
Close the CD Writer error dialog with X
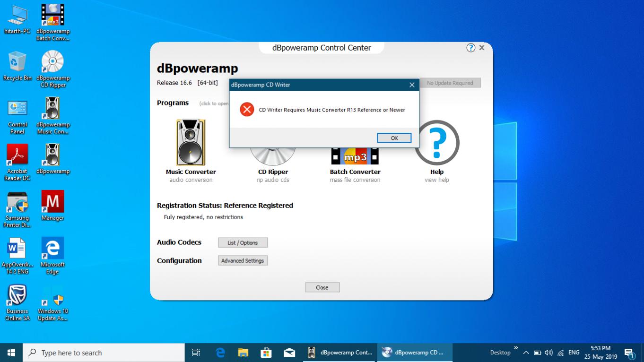(x=412, y=85)
